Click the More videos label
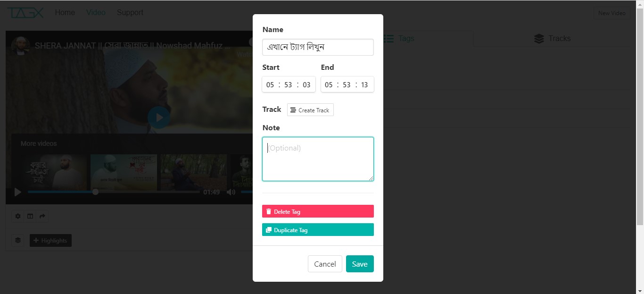644x294 pixels. [x=39, y=143]
